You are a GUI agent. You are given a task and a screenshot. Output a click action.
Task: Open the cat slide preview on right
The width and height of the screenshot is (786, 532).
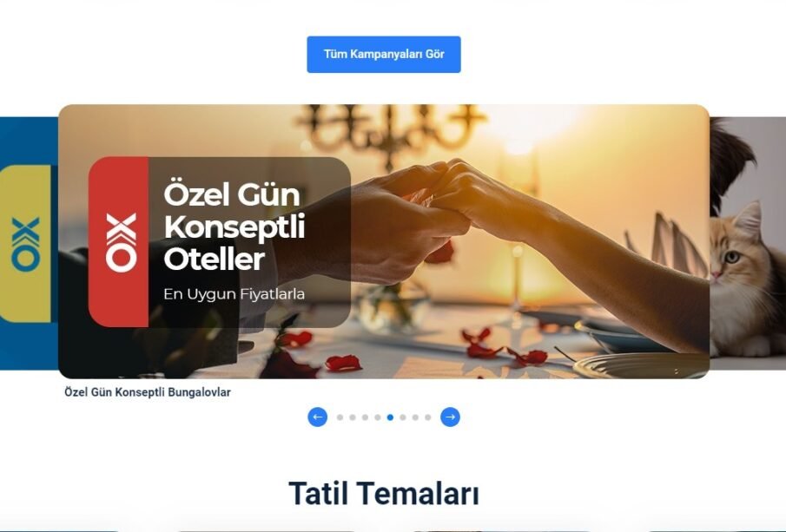click(748, 244)
